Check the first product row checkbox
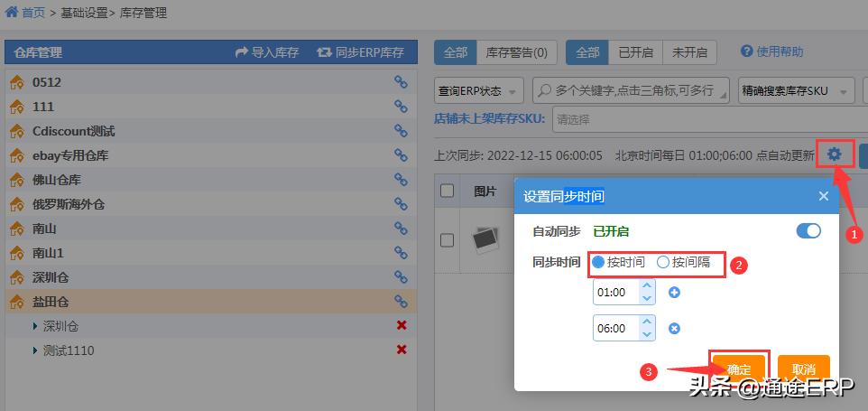This screenshot has height=411, width=868. point(447,240)
